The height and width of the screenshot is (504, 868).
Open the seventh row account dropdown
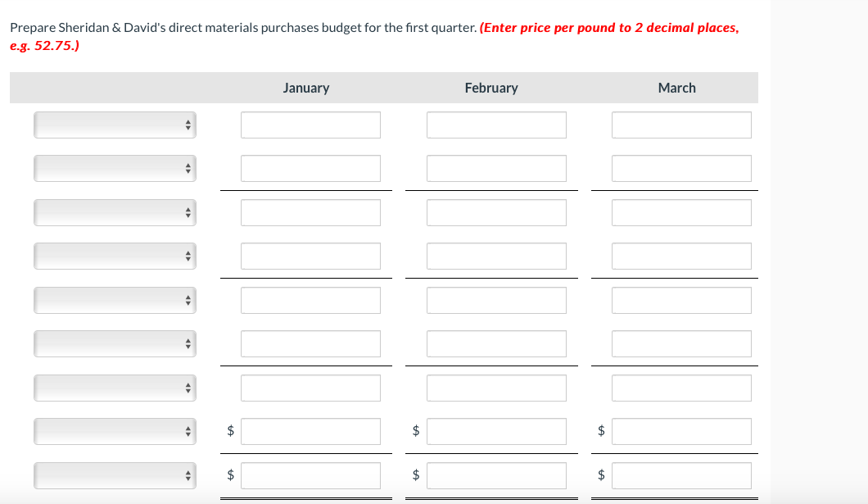[x=115, y=388]
